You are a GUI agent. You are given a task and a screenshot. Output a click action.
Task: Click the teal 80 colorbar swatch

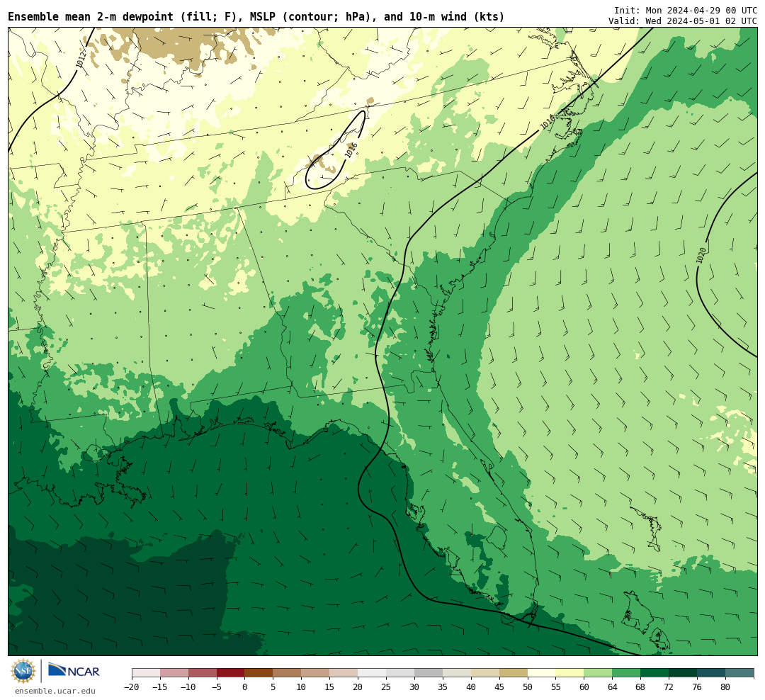pyautogui.click(x=739, y=672)
